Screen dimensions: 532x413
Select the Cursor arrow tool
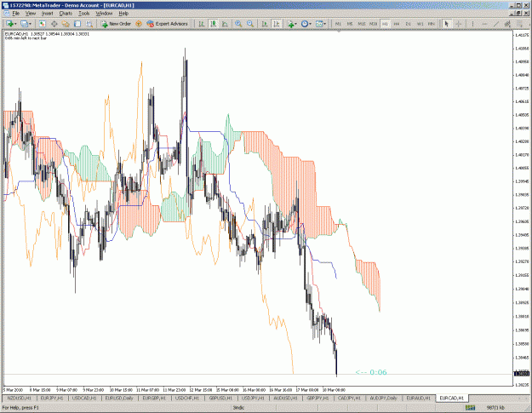(447, 24)
